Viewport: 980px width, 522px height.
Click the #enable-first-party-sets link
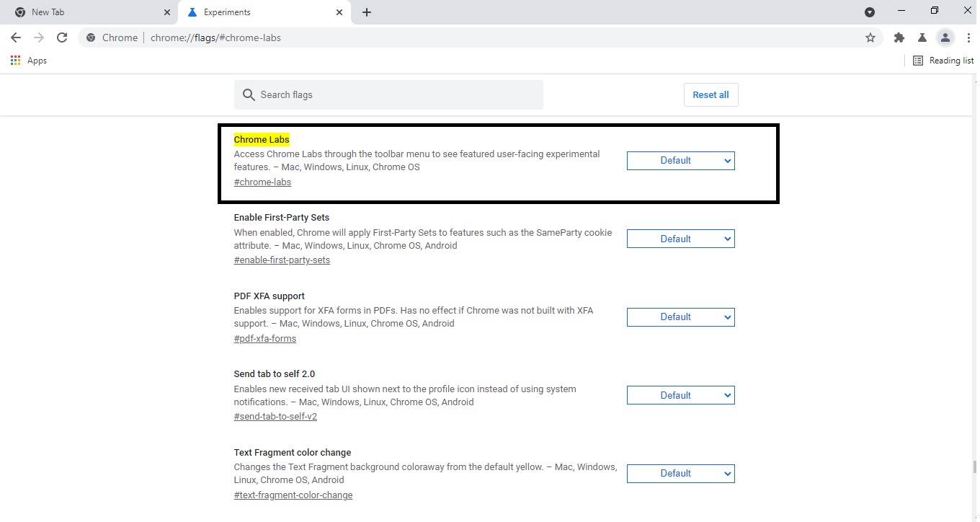(282, 260)
